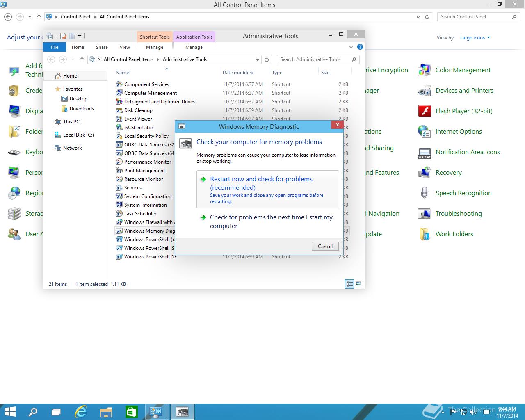Screen dimensions: 525x420
Task: Switch to details view icon
Action: [349, 284]
